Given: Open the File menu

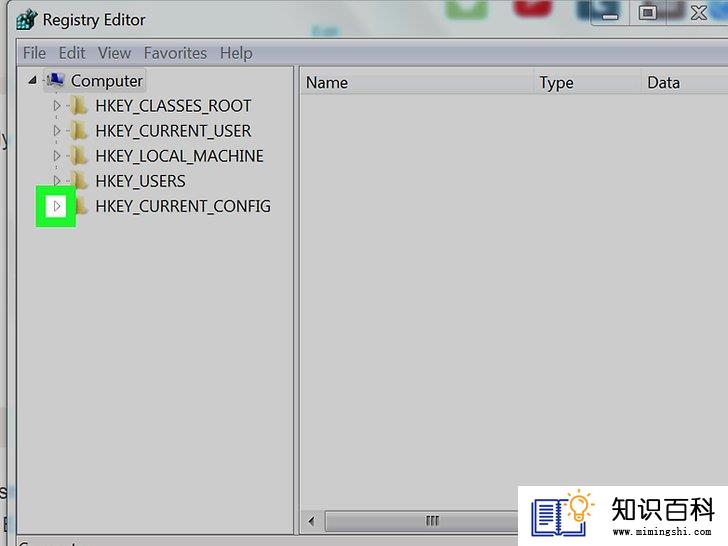Looking at the screenshot, I should [34, 53].
